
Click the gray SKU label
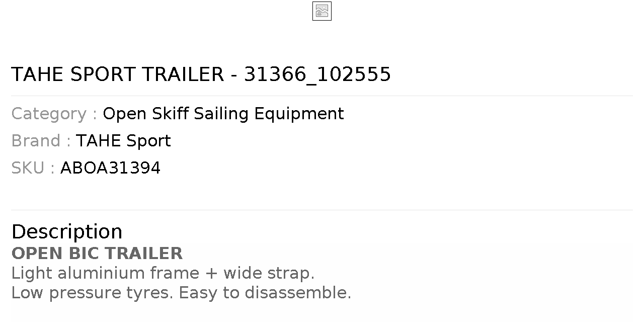tap(33, 168)
